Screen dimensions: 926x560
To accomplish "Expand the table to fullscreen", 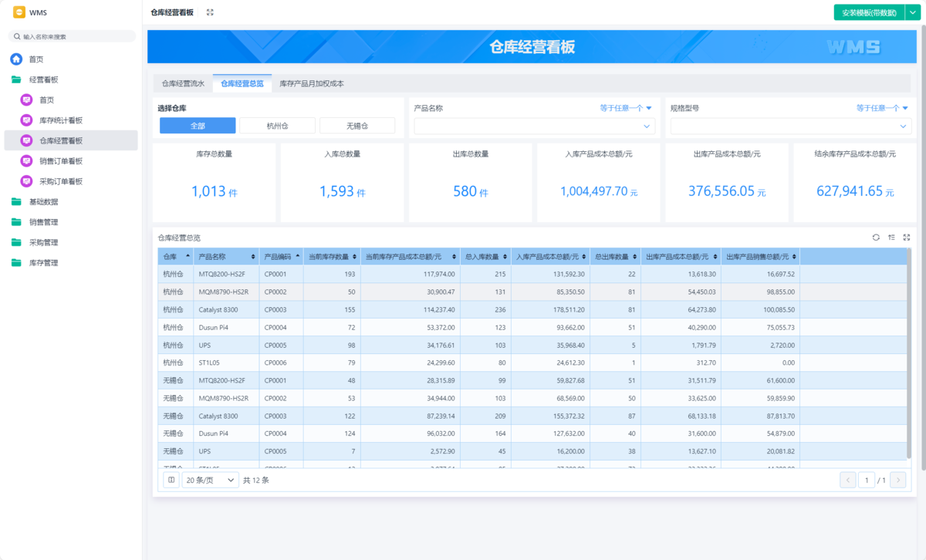I will pos(907,238).
